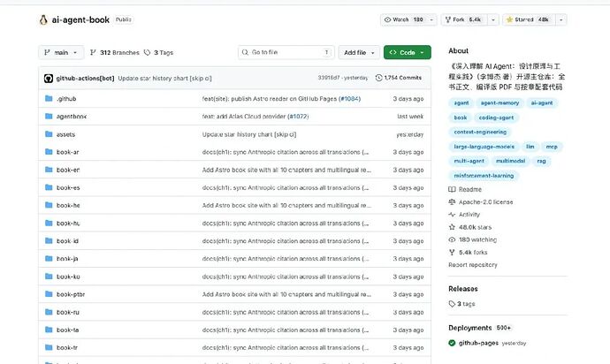Viewport: 610px width, 364px height.
Task: Select the reinforcement-learning topic tag
Action: (484, 176)
